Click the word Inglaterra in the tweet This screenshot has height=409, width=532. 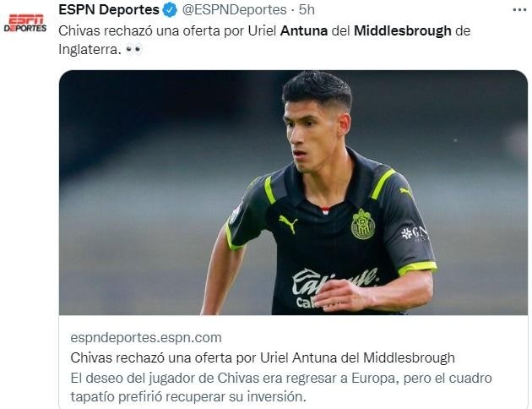point(90,50)
